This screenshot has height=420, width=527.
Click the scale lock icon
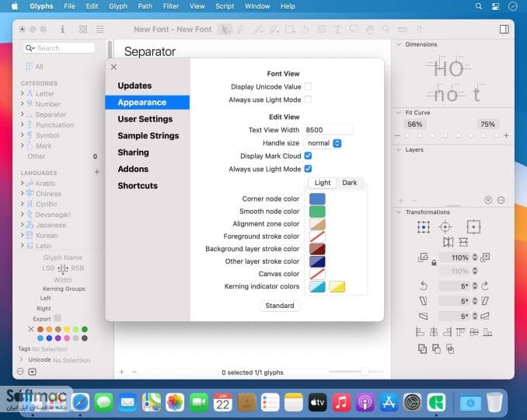click(434, 263)
